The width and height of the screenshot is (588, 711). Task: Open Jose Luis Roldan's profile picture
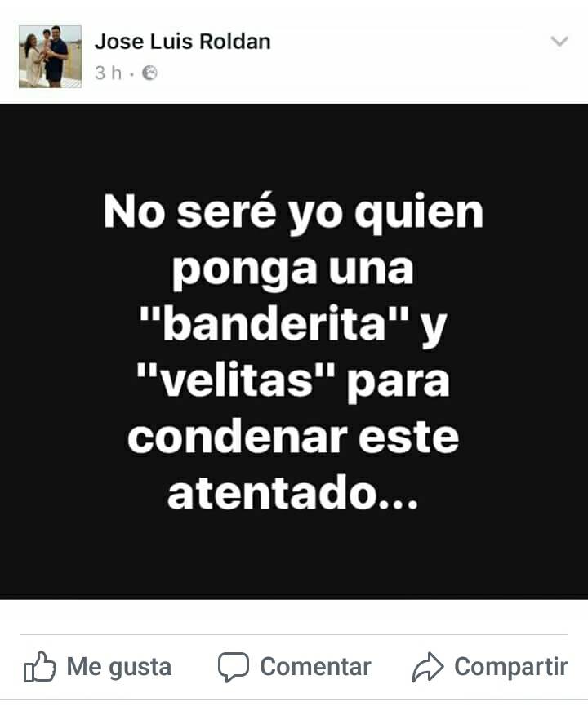pos(50,56)
